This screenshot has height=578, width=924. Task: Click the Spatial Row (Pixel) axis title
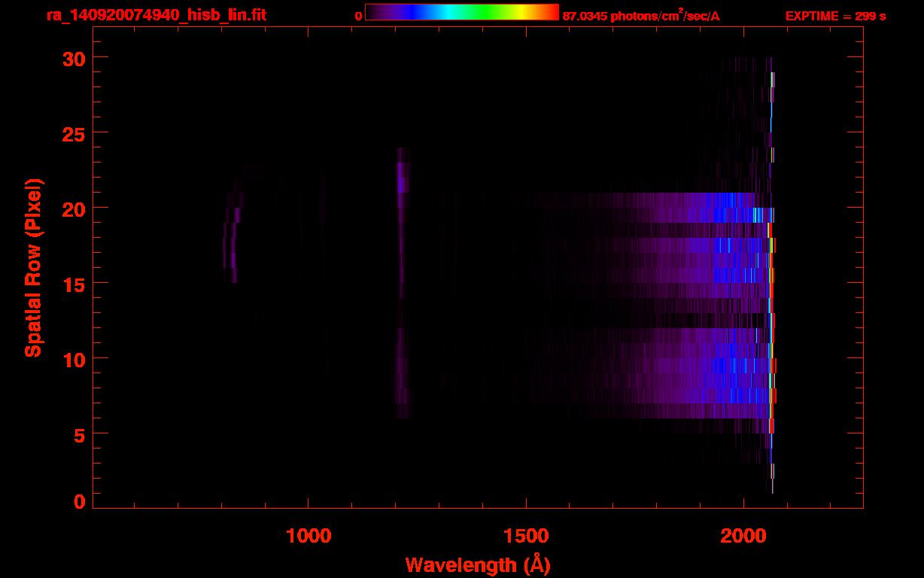click(33, 268)
